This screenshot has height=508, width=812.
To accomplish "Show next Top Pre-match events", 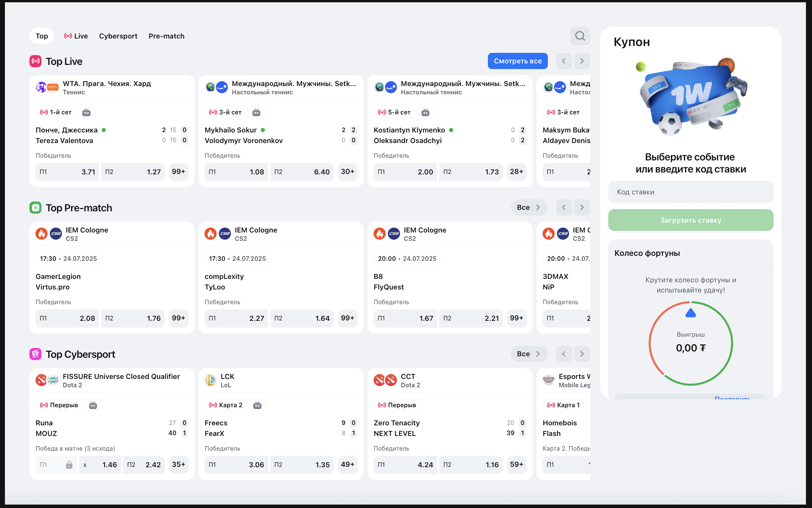I will click(582, 207).
